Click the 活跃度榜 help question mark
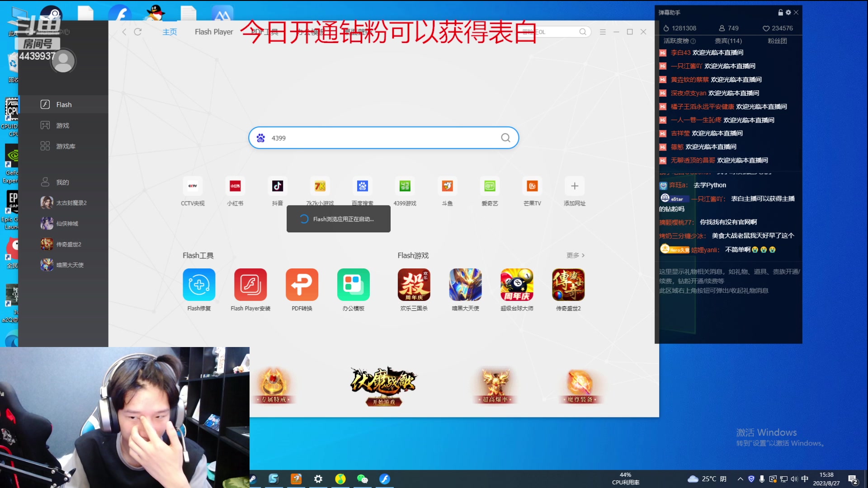868x488 pixels. tap(693, 41)
